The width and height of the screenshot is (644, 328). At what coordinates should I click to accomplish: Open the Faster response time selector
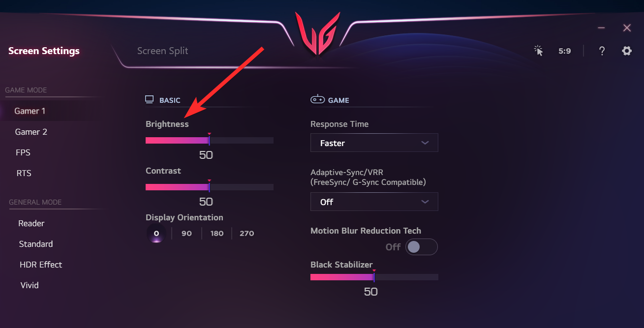374,143
